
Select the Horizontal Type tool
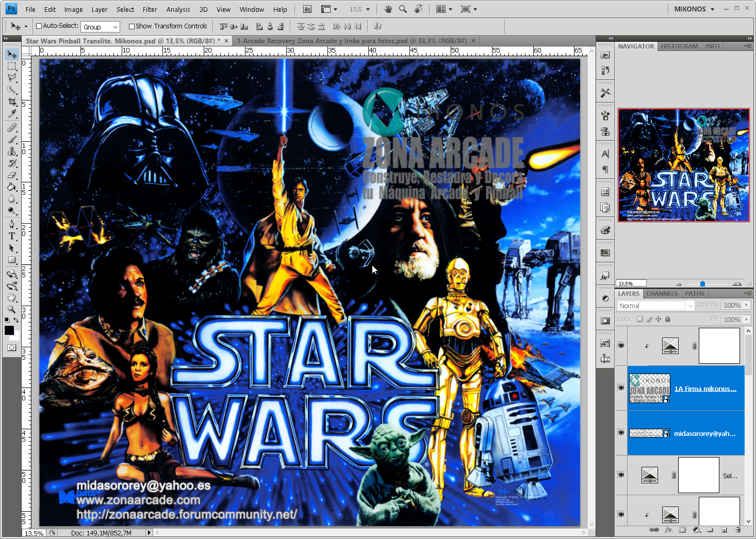click(x=12, y=236)
